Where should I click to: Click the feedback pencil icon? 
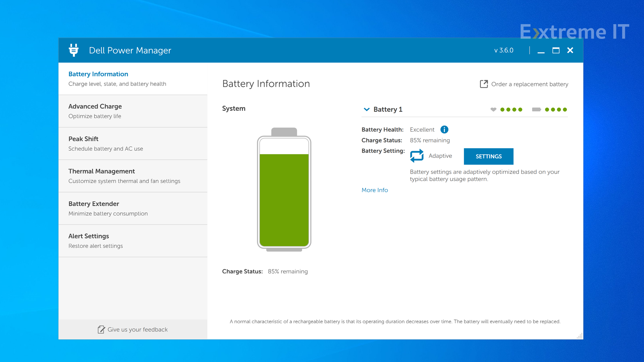(x=101, y=329)
